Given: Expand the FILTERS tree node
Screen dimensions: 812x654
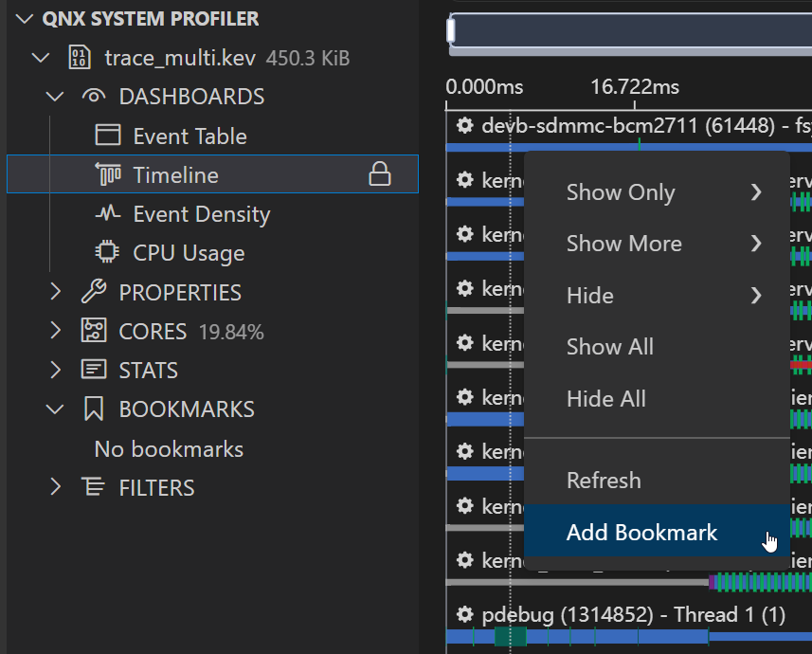Looking at the screenshot, I should (56, 487).
